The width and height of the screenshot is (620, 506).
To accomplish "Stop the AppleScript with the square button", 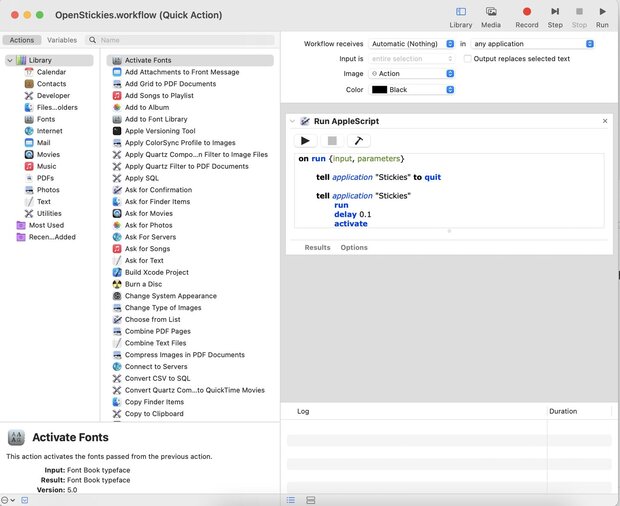I will click(332, 141).
